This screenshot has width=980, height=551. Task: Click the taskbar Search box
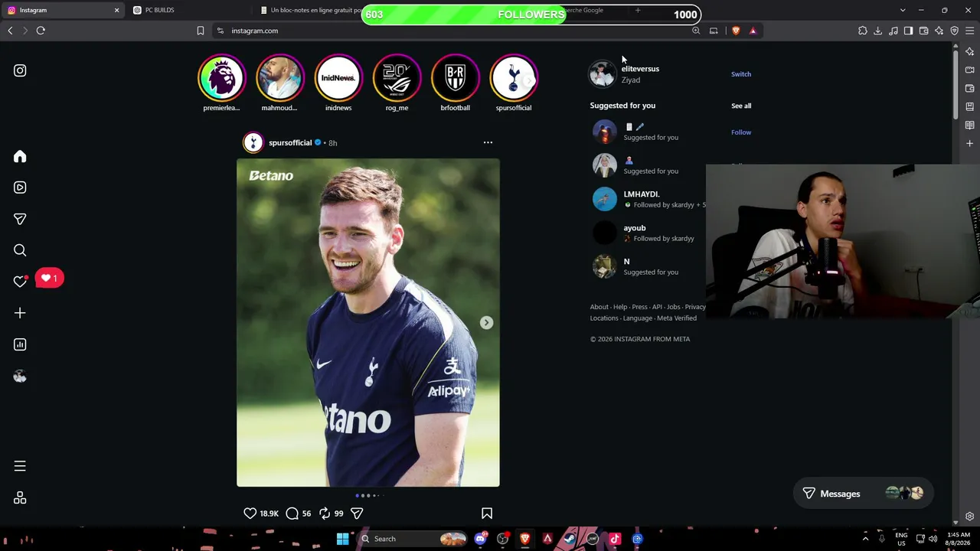click(x=413, y=539)
